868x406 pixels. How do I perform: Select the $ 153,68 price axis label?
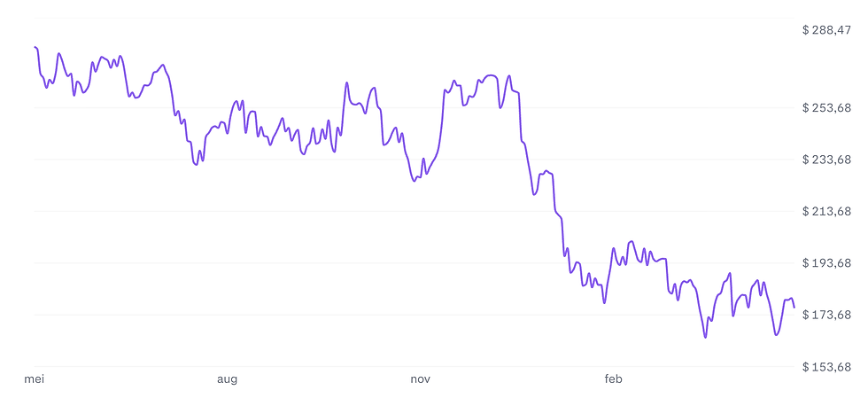click(x=825, y=367)
